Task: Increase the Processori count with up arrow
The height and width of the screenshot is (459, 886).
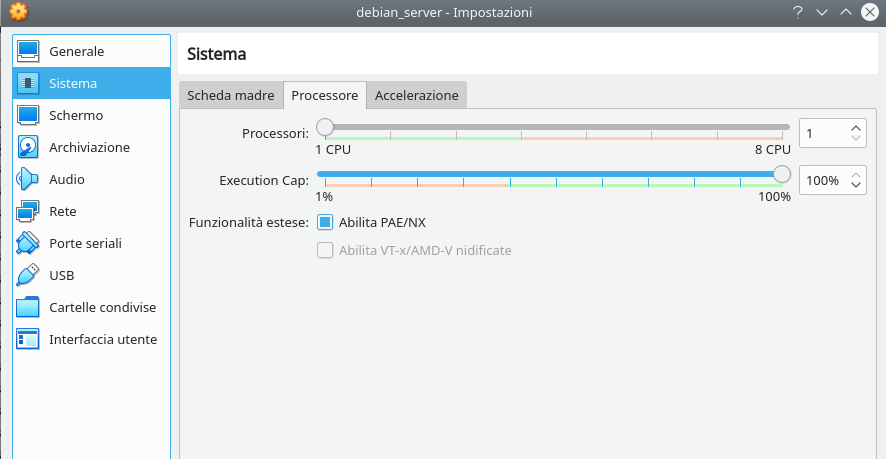Action: 856,128
